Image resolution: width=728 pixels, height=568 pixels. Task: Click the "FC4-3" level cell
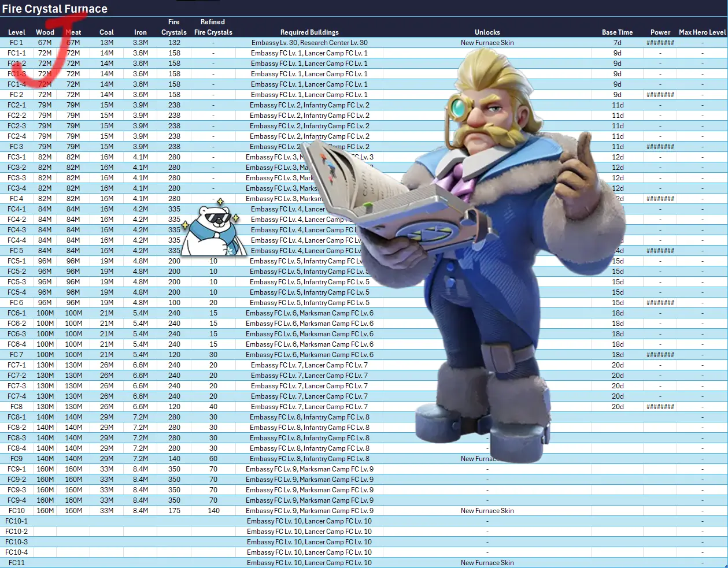click(x=17, y=230)
